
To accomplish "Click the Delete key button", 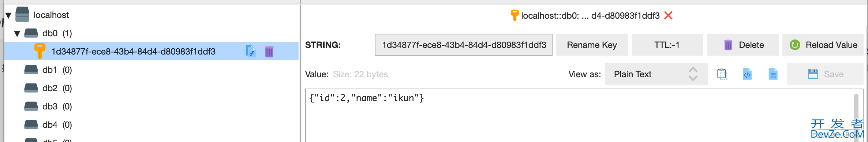I will pos(742,45).
